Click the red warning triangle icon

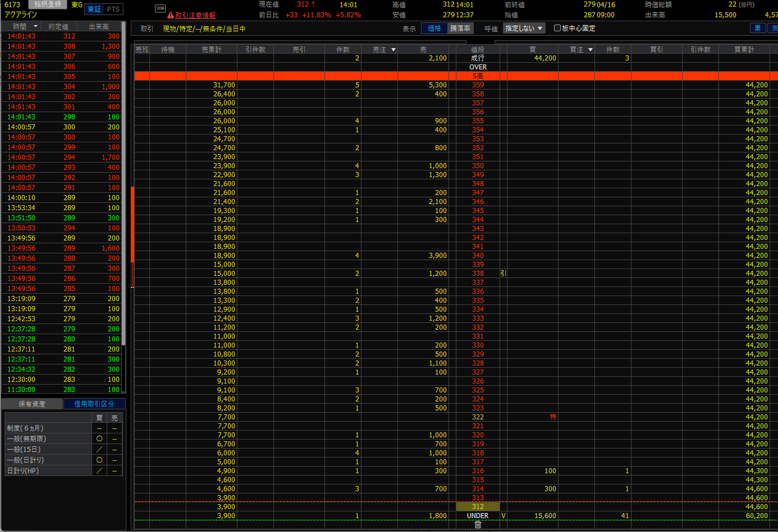(x=170, y=15)
